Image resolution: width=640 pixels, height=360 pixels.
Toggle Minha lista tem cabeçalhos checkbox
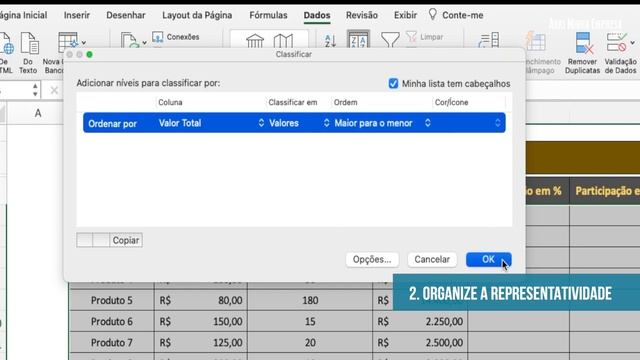(x=393, y=83)
